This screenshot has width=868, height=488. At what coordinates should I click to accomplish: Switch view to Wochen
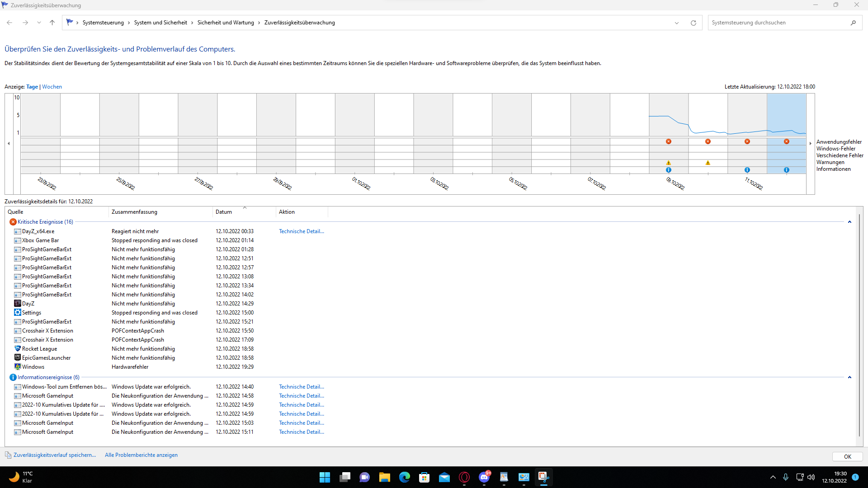[52, 87]
